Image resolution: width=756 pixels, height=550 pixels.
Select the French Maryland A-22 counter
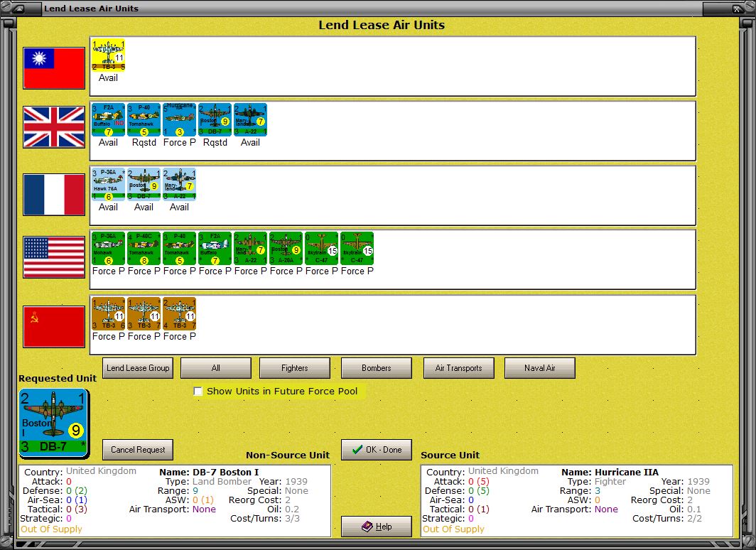click(179, 184)
